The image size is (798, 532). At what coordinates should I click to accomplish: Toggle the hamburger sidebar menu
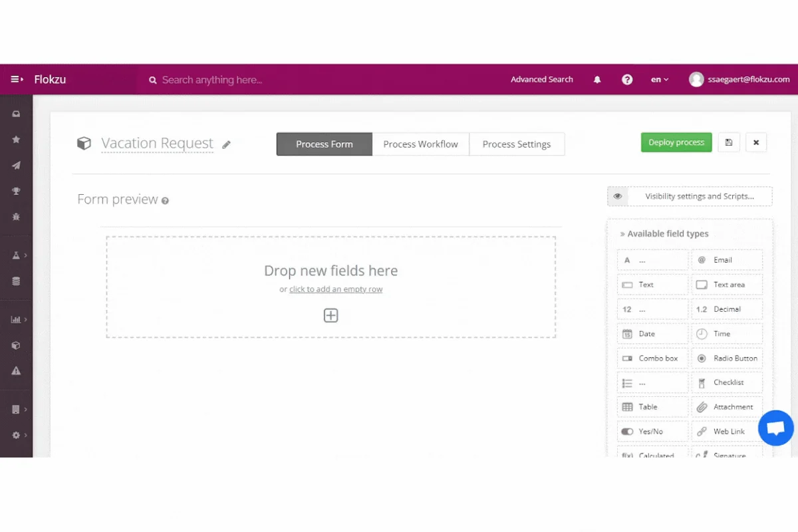point(17,80)
